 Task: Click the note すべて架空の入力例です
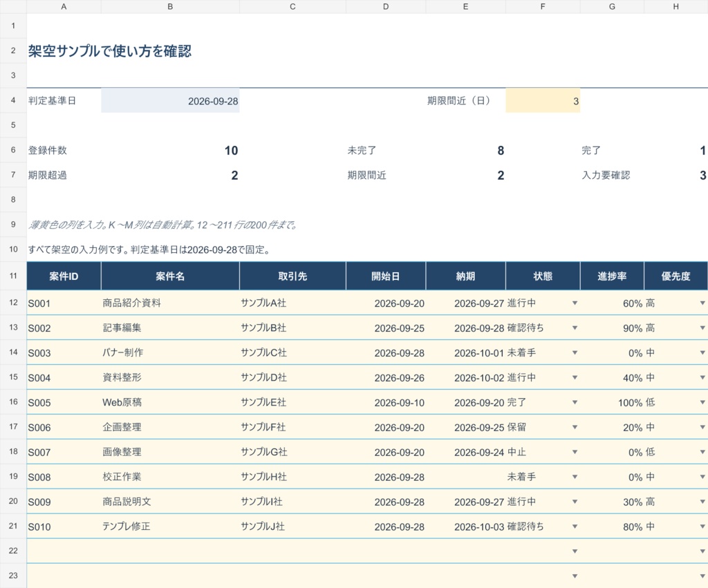pos(149,249)
